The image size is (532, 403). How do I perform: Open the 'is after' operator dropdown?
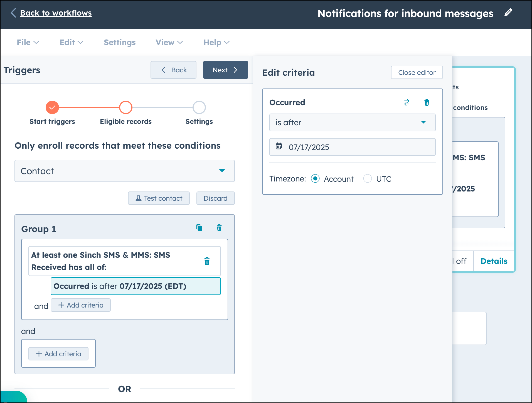(353, 122)
